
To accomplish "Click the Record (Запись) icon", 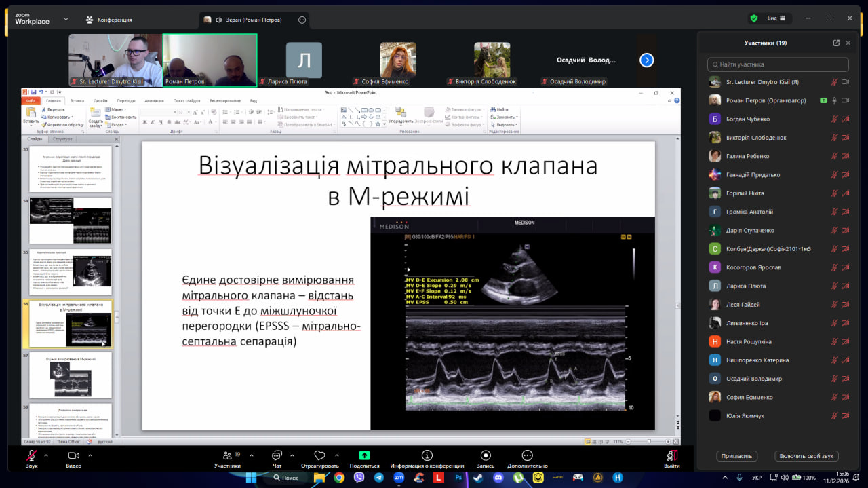I will 486,455.
